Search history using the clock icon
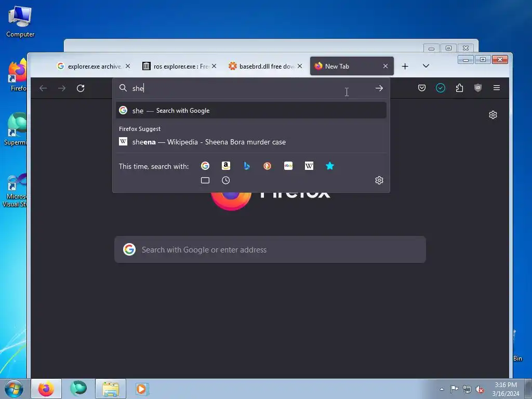This screenshot has width=532, height=399. point(226,180)
